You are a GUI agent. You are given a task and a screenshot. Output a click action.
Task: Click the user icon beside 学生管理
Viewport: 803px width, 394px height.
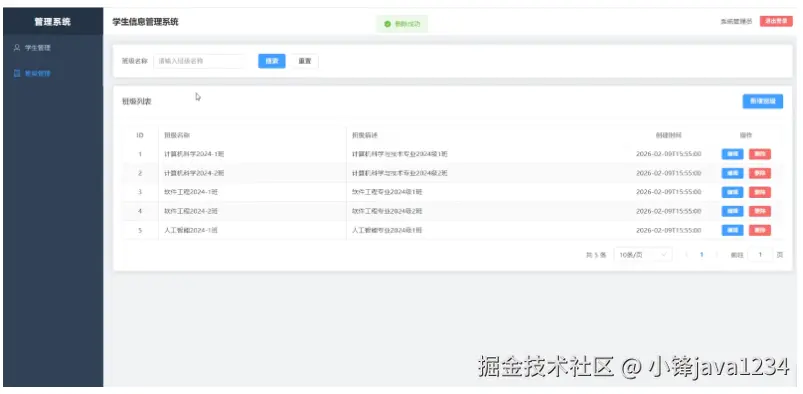(x=17, y=48)
